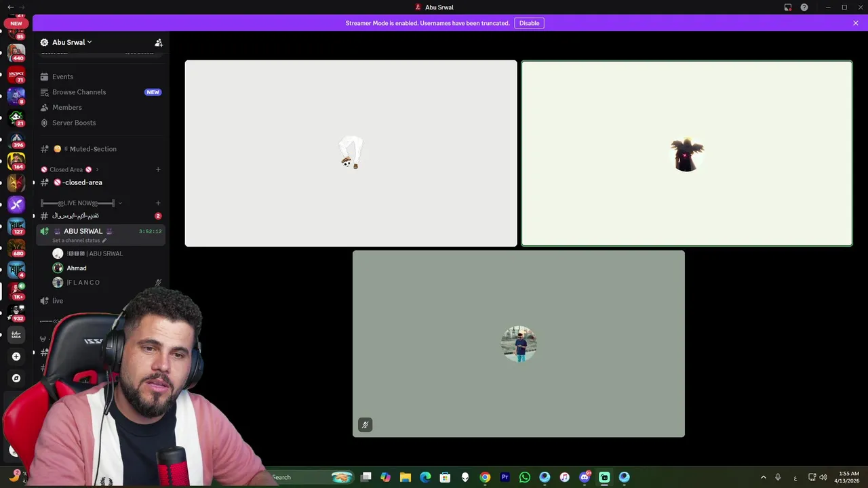Click the microphone tray icon
The height and width of the screenshot is (488, 868).
point(778,477)
